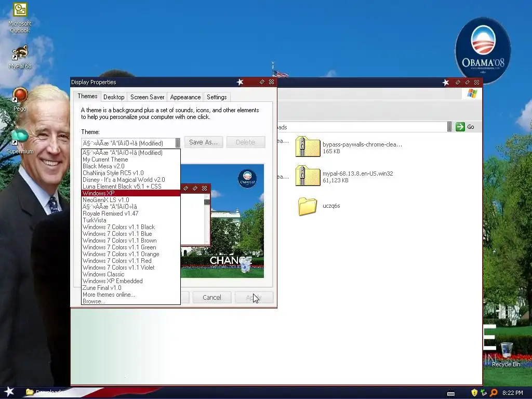Click the Safely Remove Hardware tray icon
Screen dimensions: 532x399
point(484,393)
